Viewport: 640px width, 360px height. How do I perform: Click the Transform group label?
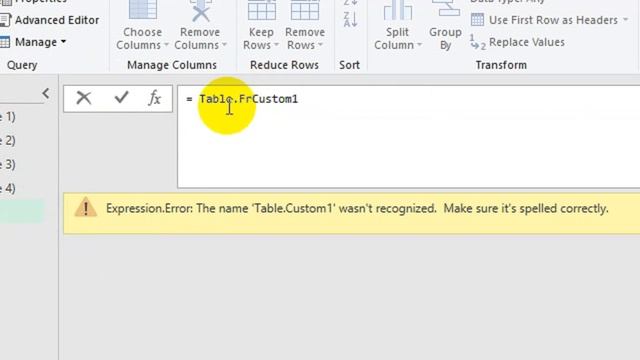[501, 65]
